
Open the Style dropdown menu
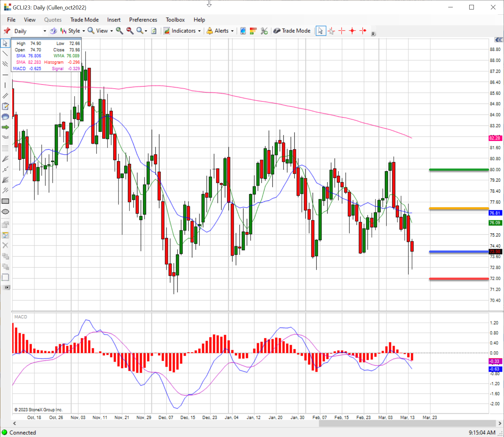point(73,31)
